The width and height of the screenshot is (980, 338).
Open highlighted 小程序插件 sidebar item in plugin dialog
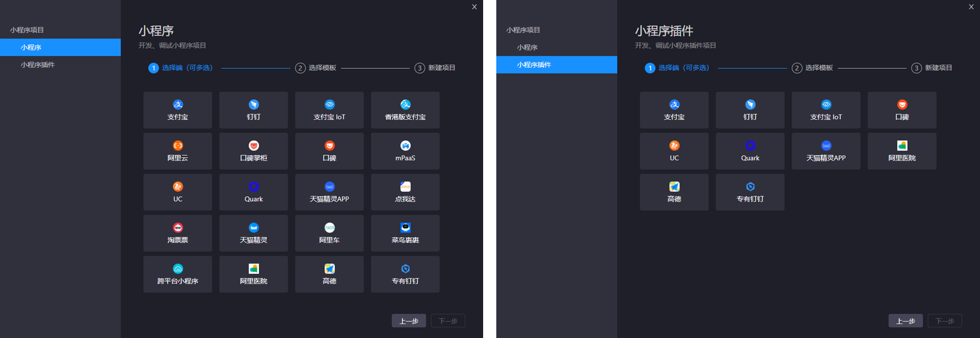pos(556,65)
